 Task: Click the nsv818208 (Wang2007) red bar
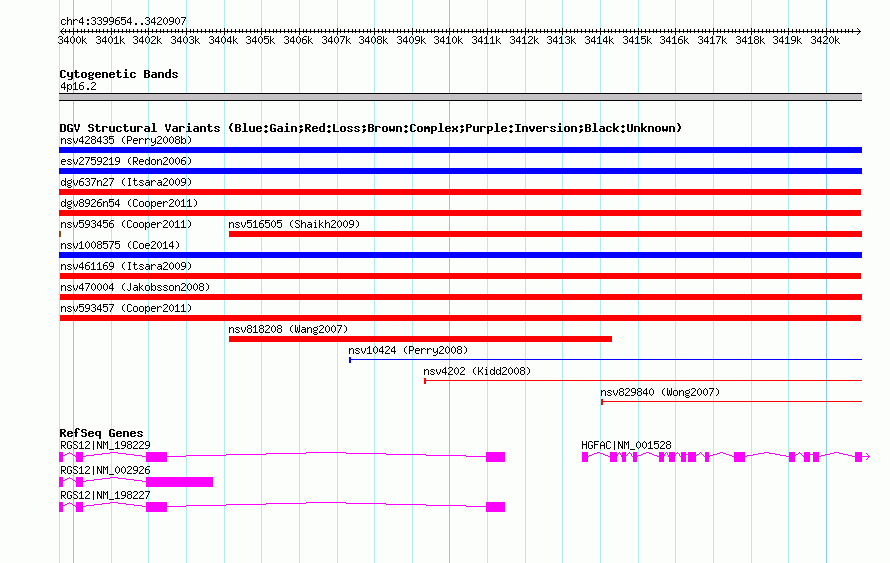click(421, 339)
